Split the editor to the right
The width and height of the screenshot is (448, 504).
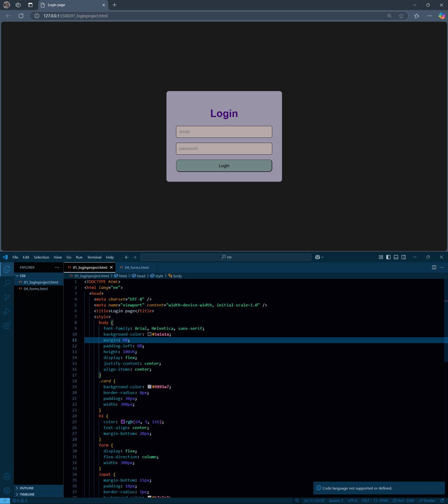click(434, 267)
